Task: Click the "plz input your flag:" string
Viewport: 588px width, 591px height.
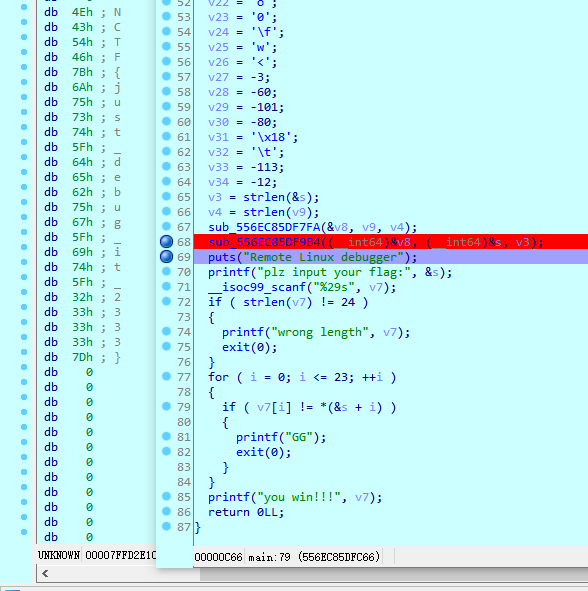Action: coord(334,272)
